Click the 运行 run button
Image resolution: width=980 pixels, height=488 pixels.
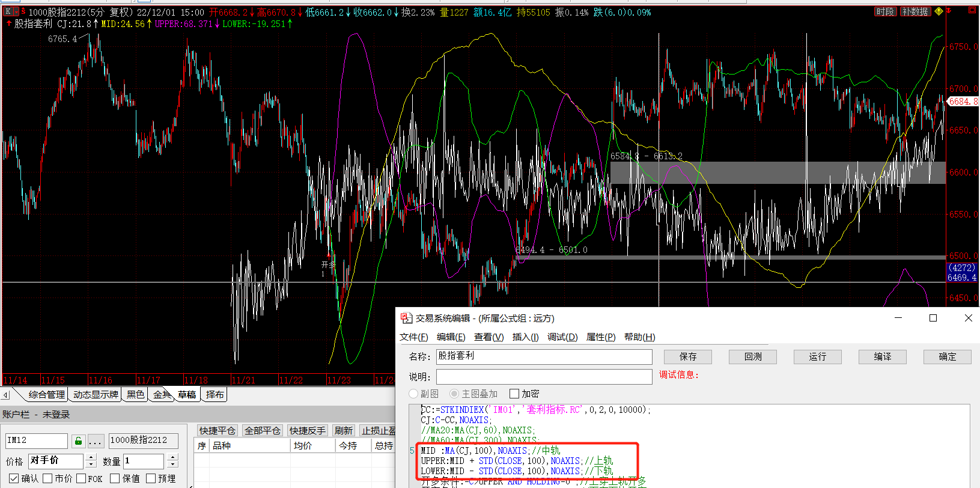point(818,357)
